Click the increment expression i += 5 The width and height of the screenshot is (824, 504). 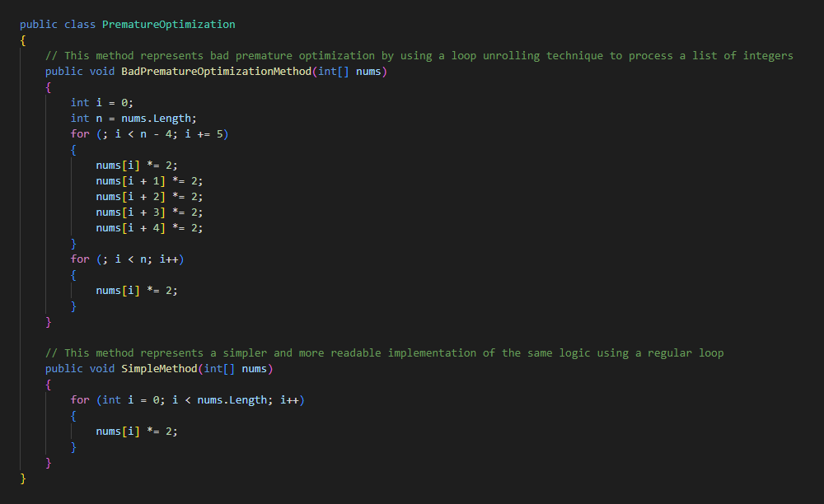pos(201,133)
